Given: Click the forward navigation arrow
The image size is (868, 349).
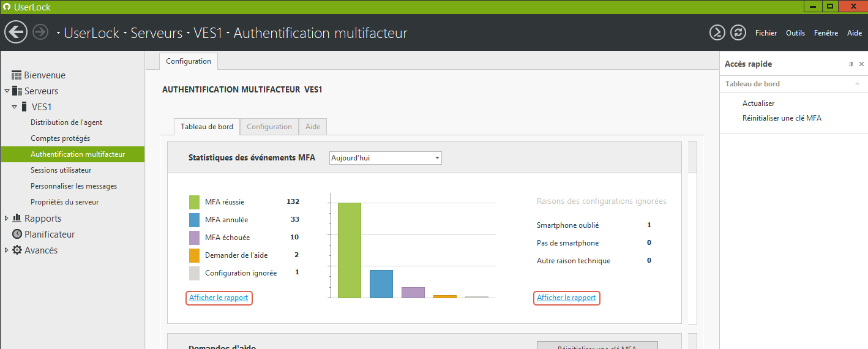Looking at the screenshot, I should click(40, 32).
